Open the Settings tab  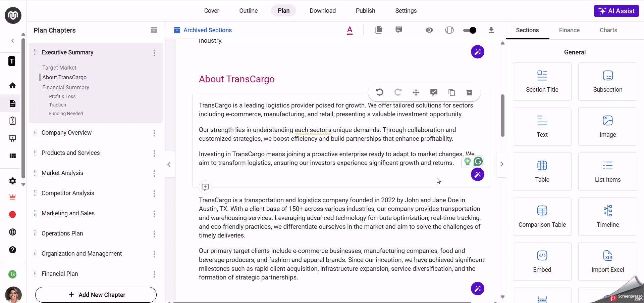(406, 11)
